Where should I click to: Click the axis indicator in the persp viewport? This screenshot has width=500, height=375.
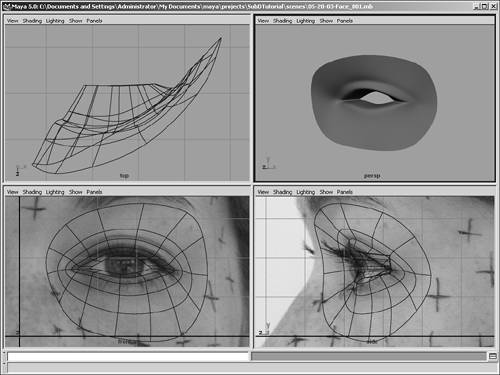point(268,164)
